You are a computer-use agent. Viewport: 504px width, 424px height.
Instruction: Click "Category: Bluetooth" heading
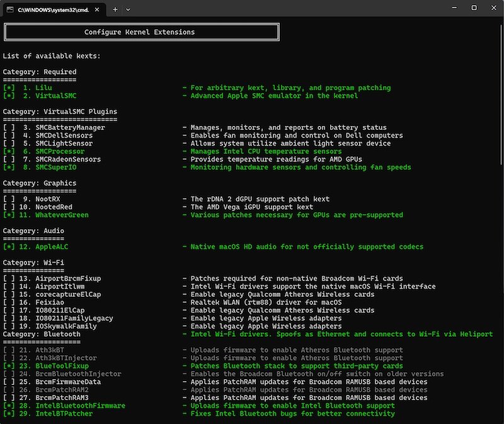pos(42,335)
